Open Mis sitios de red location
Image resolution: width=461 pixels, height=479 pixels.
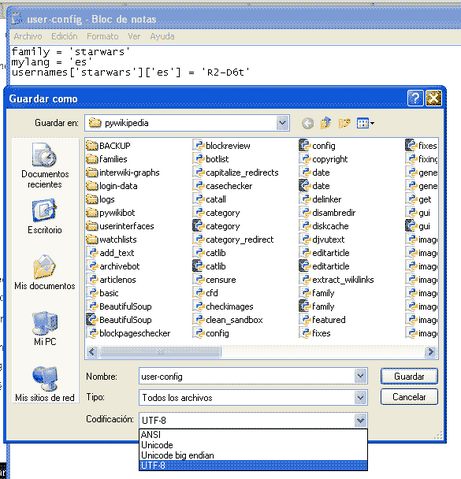point(45,384)
